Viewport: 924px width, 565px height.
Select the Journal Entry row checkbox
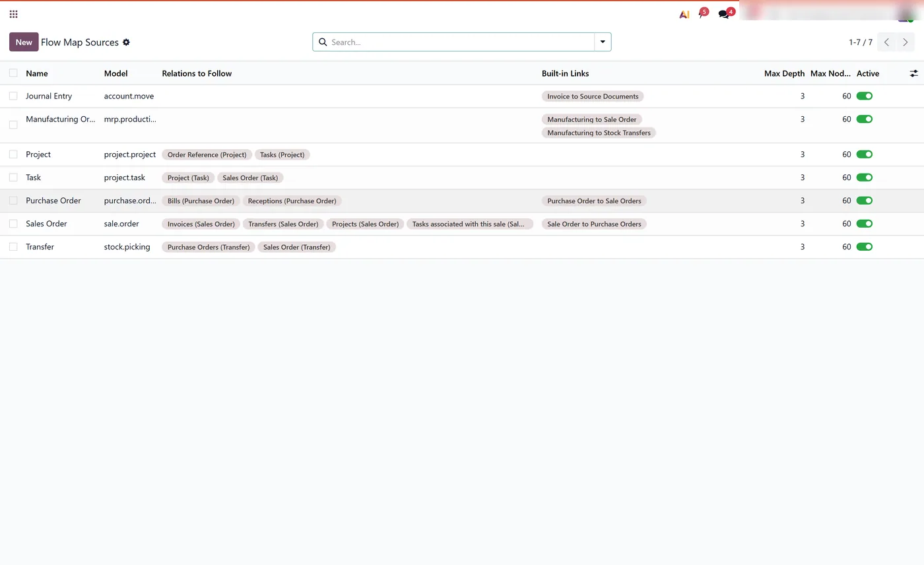13,96
